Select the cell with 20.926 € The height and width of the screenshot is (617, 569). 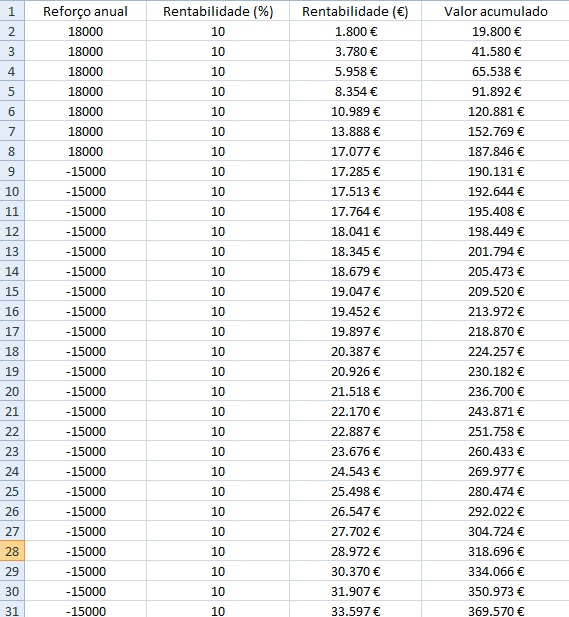pos(355,371)
